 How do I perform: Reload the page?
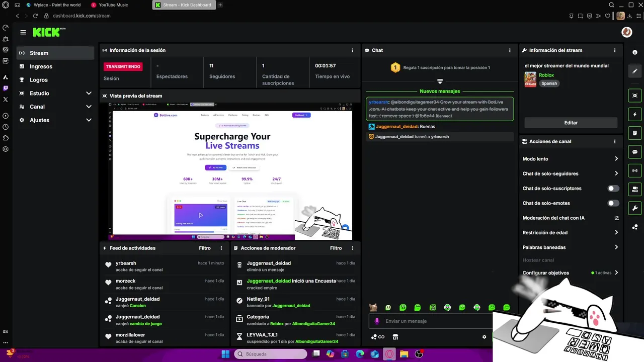click(x=35, y=16)
